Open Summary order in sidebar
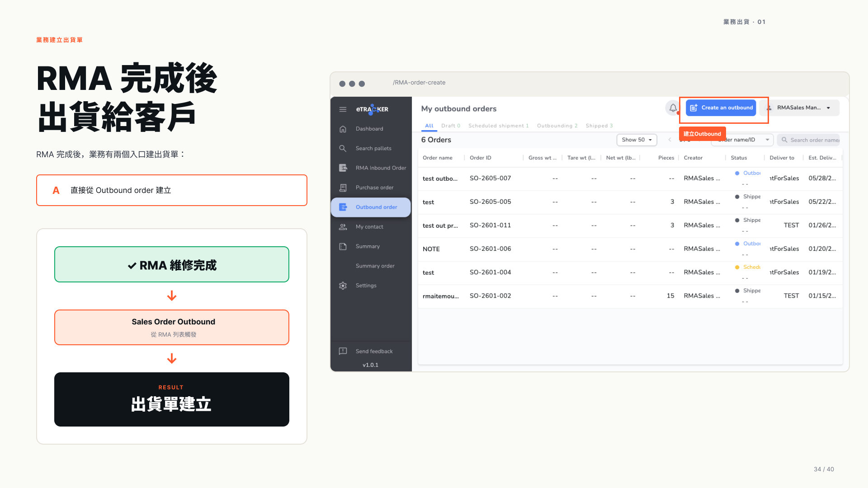This screenshot has width=868, height=488. tap(375, 266)
